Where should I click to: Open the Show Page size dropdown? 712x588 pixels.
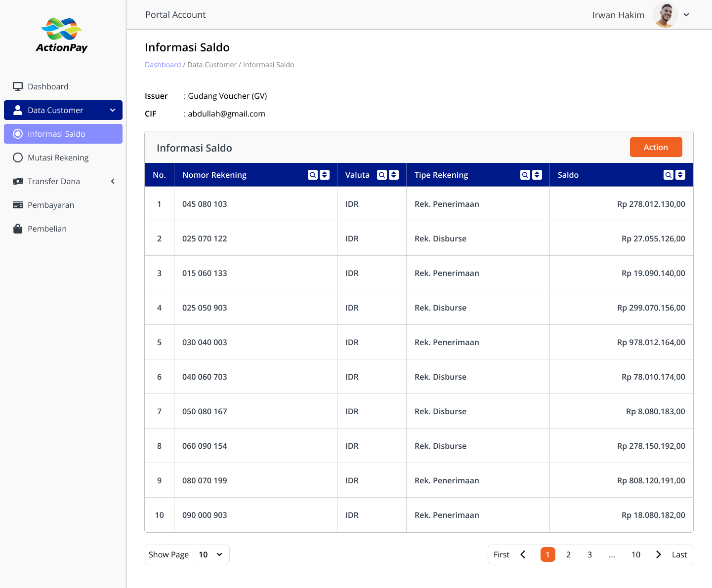coord(210,554)
